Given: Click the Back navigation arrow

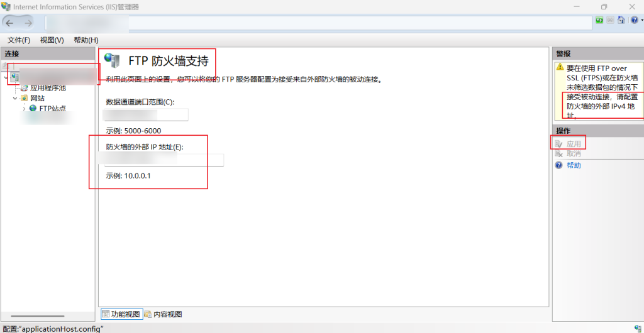Looking at the screenshot, I should 9,23.
